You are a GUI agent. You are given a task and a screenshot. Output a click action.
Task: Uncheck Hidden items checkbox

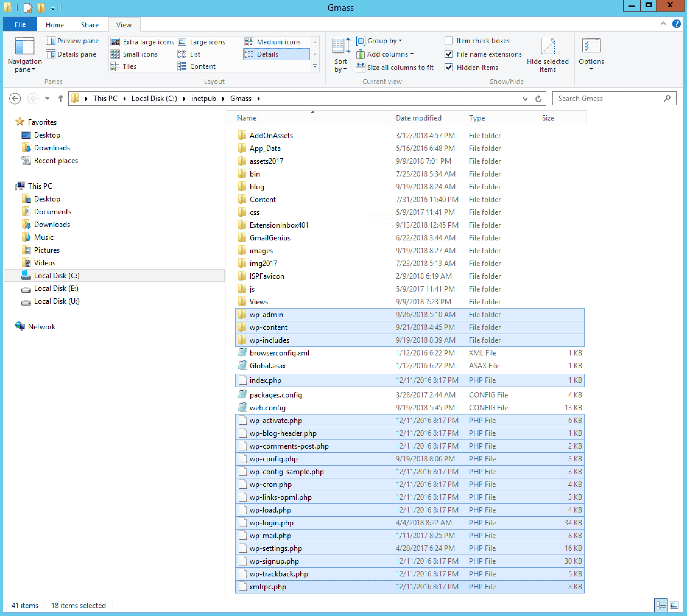pos(449,68)
